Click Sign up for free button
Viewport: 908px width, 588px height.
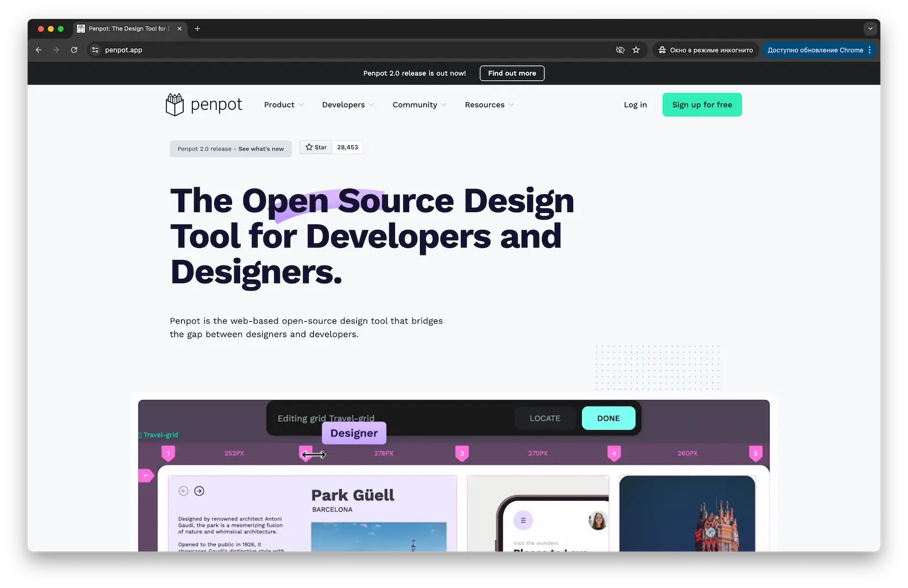pyautogui.click(x=702, y=104)
